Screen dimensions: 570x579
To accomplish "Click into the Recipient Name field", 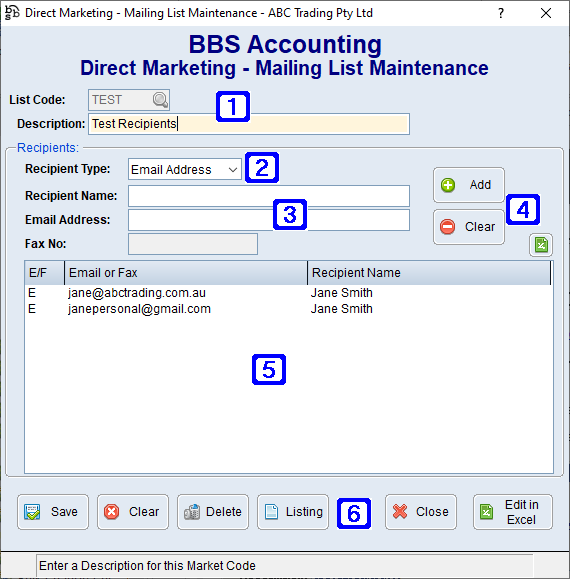I will [x=269, y=196].
